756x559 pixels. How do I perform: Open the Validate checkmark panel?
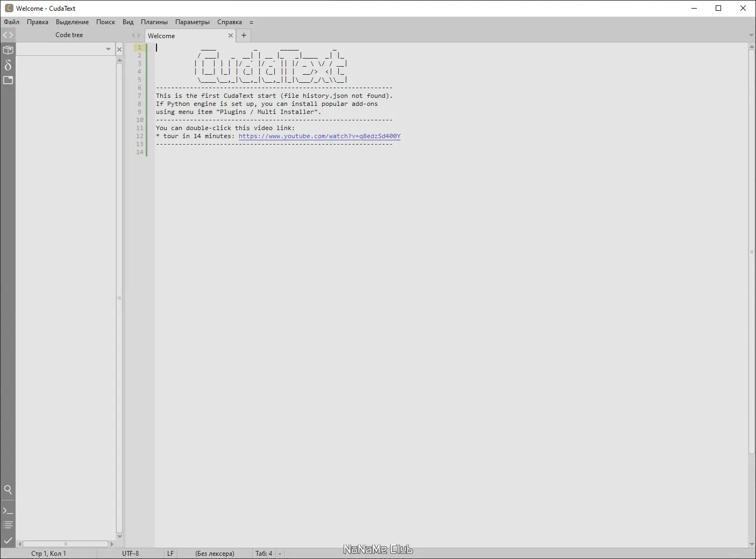click(x=8, y=540)
